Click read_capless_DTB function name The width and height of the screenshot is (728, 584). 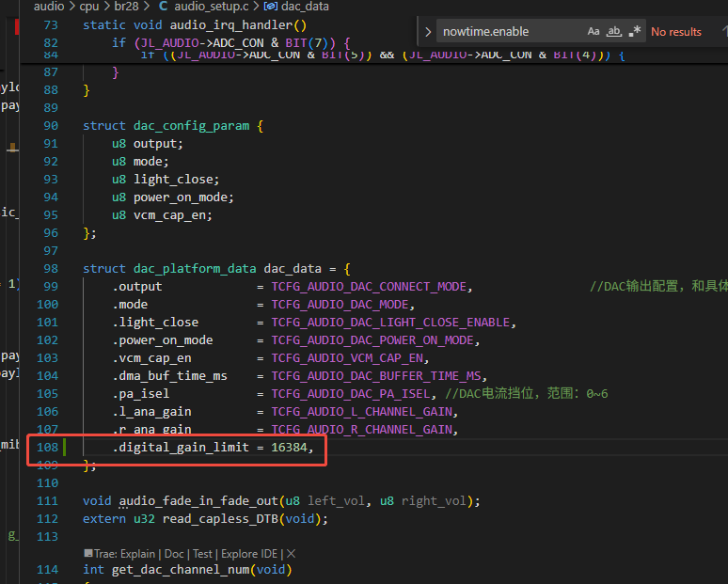point(220,519)
